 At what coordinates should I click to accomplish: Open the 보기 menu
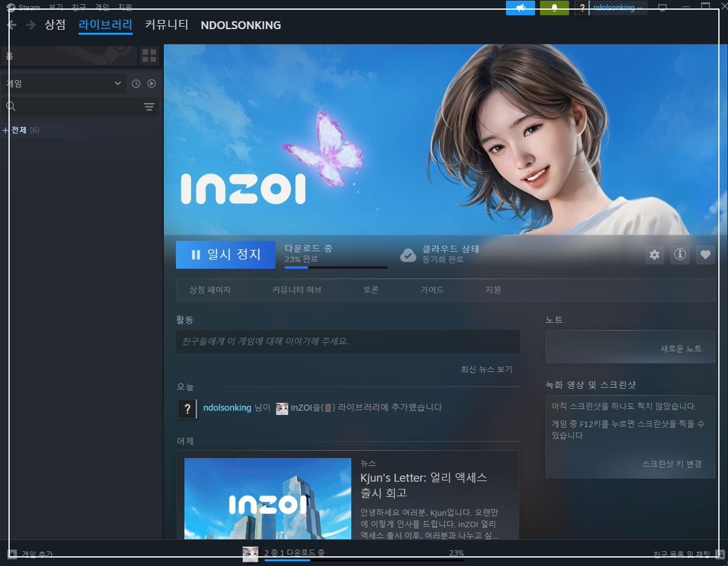(x=56, y=8)
